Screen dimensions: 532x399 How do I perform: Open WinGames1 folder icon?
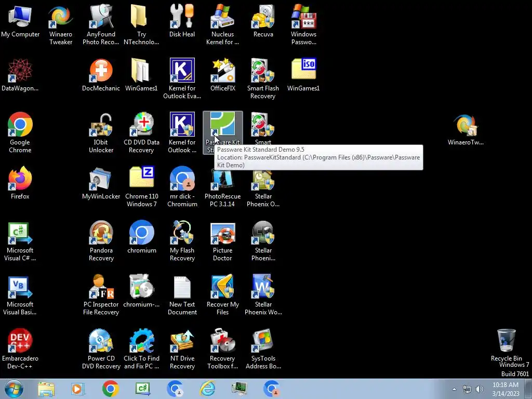(x=141, y=75)
